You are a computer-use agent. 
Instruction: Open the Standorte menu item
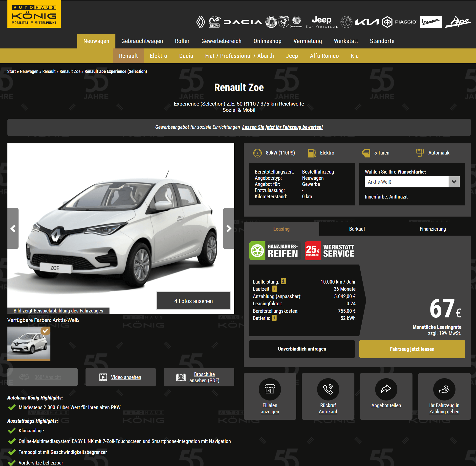click(382, 41)
